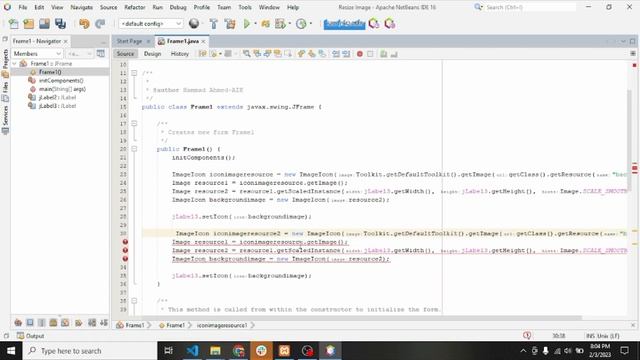Open File Explorer from taskbar
The image size is (640, 360).
(215, 351)
